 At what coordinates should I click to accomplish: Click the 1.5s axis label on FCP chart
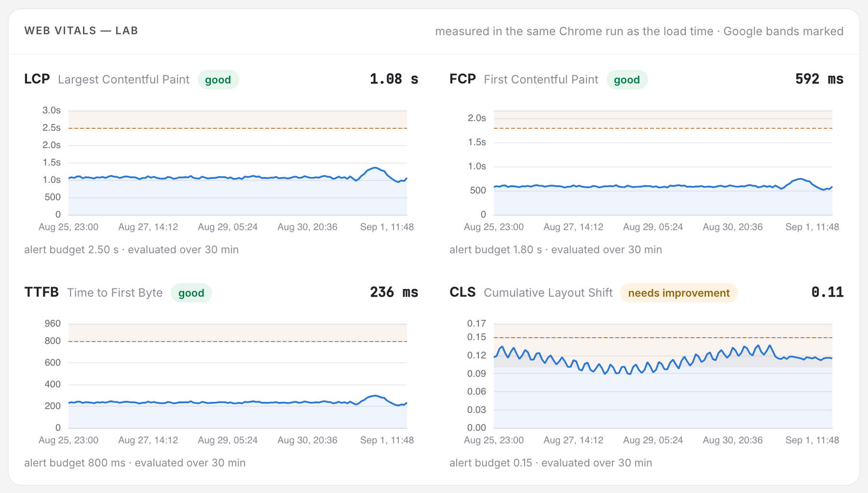click(477, 142)
